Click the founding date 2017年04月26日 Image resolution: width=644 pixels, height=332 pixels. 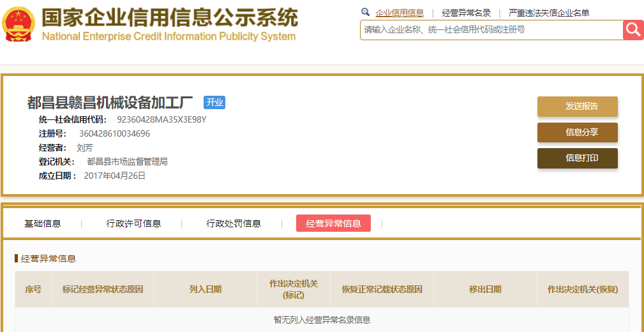tap(115, 176)
